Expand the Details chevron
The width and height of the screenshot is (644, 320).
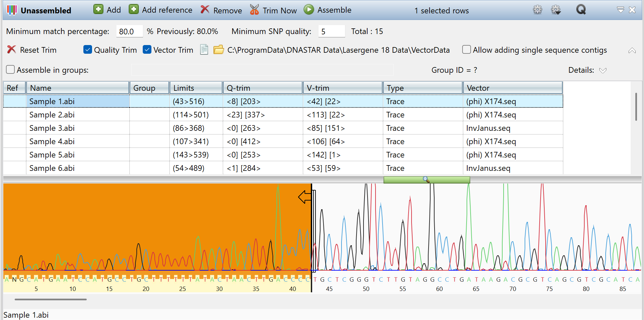(603, 70)
